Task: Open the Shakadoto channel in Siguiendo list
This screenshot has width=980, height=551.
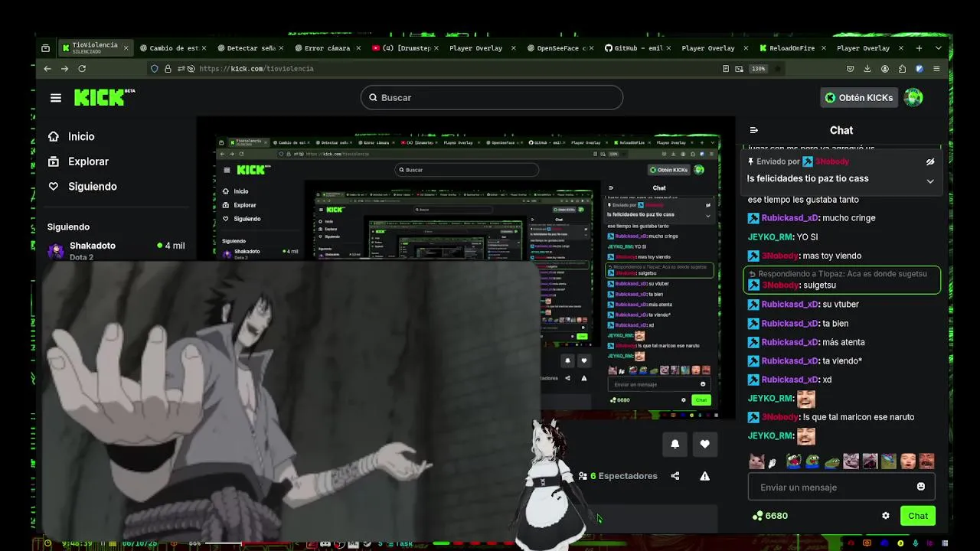Action: [116, 250]
